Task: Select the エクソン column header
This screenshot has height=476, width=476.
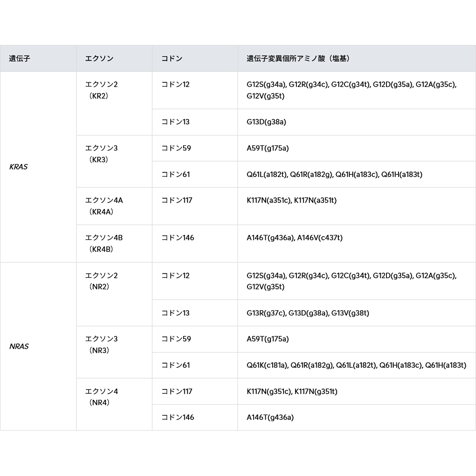Action: click(114, 58)
